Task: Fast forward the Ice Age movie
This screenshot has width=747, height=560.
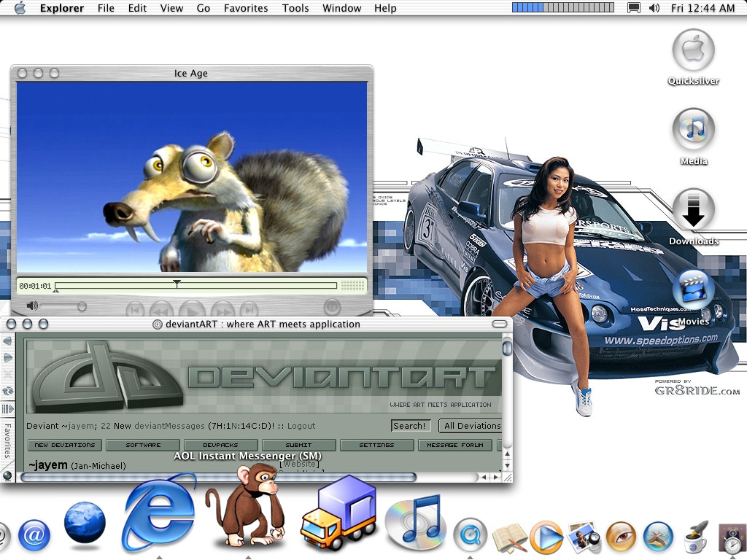Action: pos(222,310)
